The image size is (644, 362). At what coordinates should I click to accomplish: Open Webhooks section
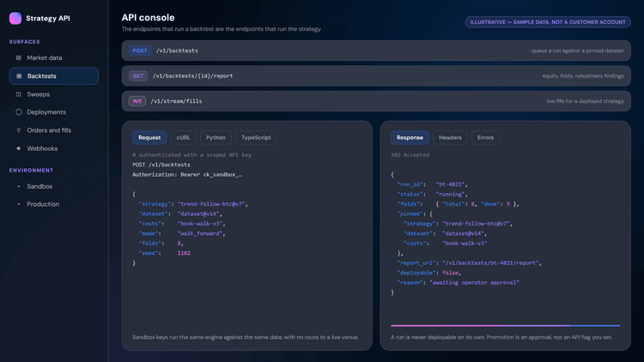click(54, 148)
